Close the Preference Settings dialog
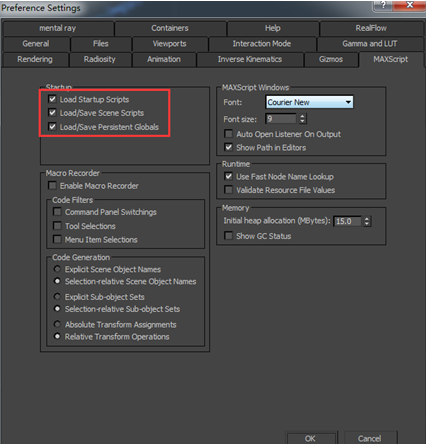The image size is (426, 444). 410,5
